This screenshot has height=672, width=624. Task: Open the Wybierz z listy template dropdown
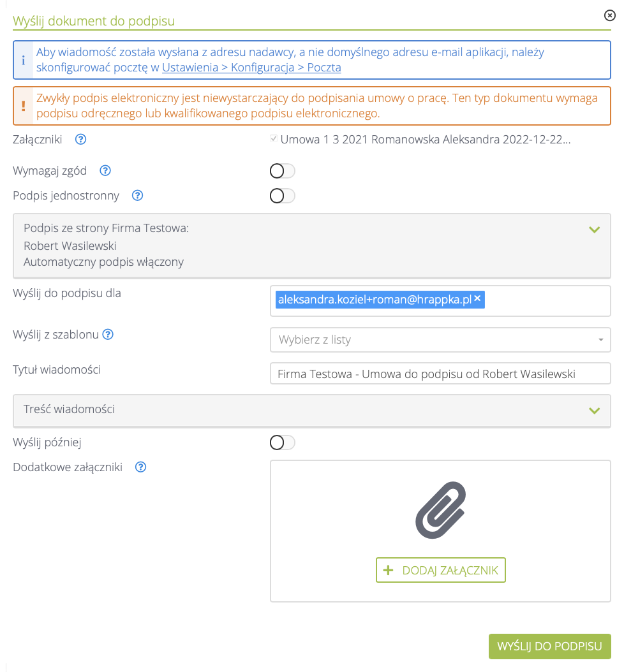440,340
